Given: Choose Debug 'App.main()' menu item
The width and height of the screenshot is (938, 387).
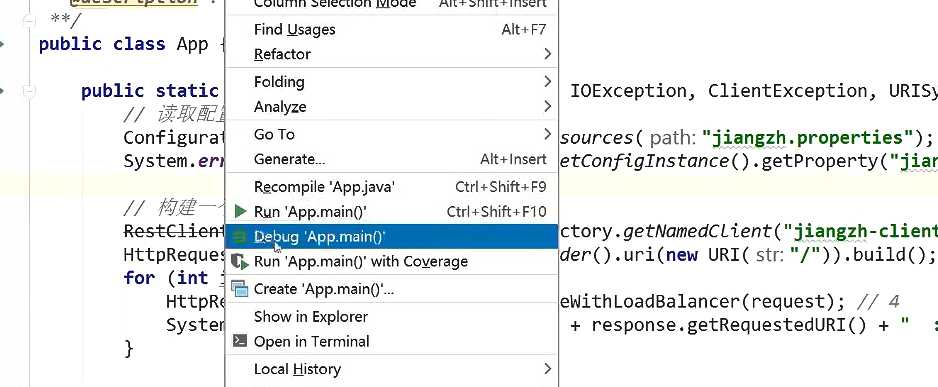Looking at the screenshot, I should click(x=391, y=236).
